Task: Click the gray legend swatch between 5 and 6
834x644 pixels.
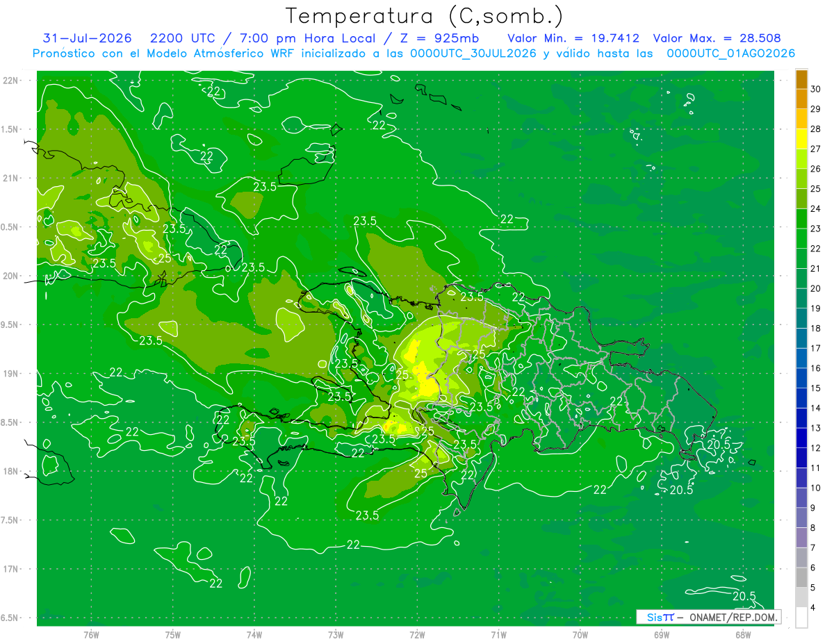Action: 801,577
